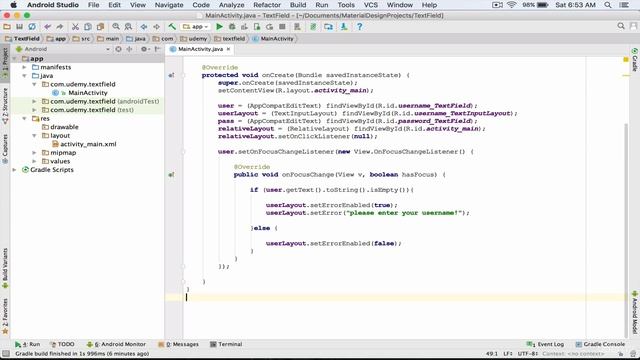Start debugging with the bug icon
The height and width of the screenshot is (360, 640).
[x=232, y=27]
